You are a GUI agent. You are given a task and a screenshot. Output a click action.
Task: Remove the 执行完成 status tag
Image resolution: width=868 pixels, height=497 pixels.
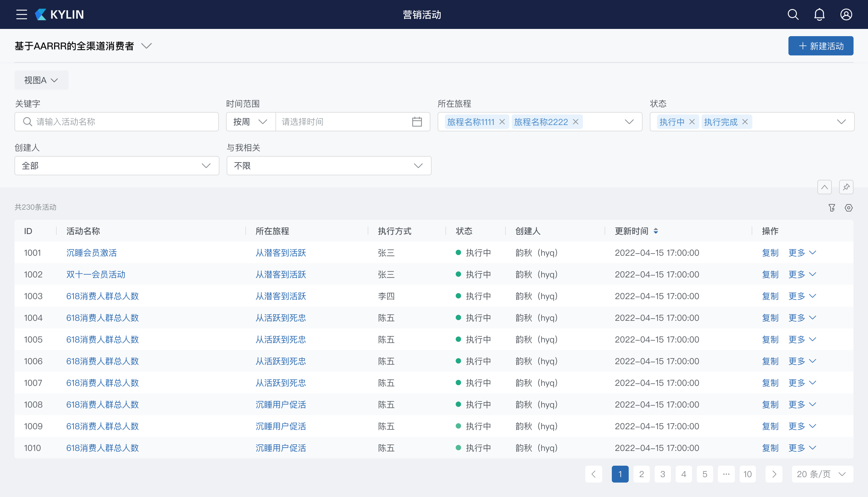coord(745,121)
